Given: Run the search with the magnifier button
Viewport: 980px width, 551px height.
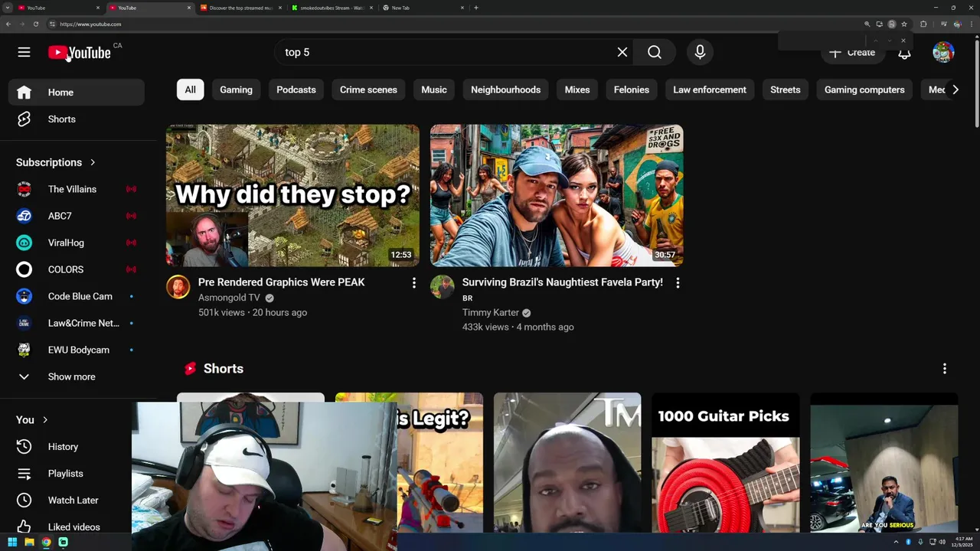Looking at the screenshot, I should pyautogui.click(x=655, y=52).
